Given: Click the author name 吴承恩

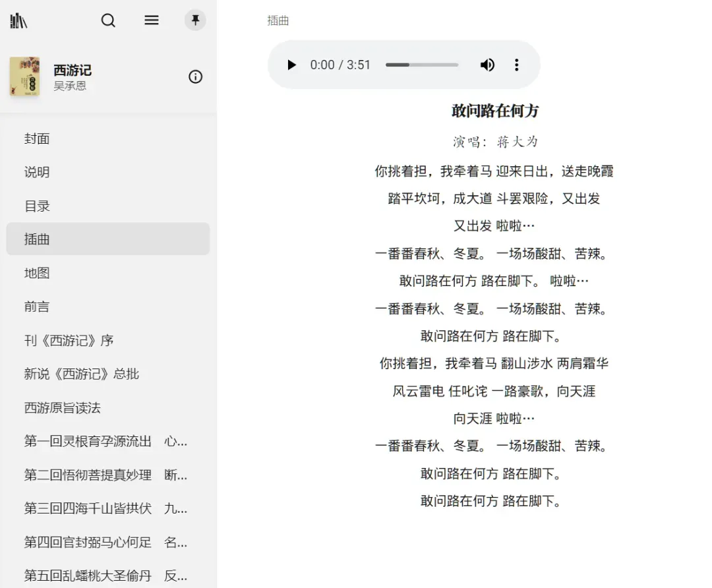Looking at the screenshot, I should [69, 86].
